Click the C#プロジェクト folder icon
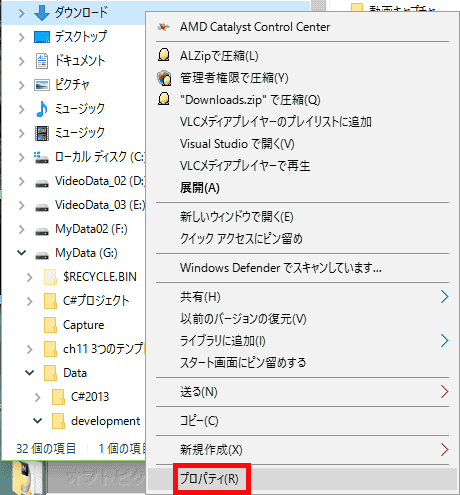This screenshot has height=495, width=460. (50, 301)
